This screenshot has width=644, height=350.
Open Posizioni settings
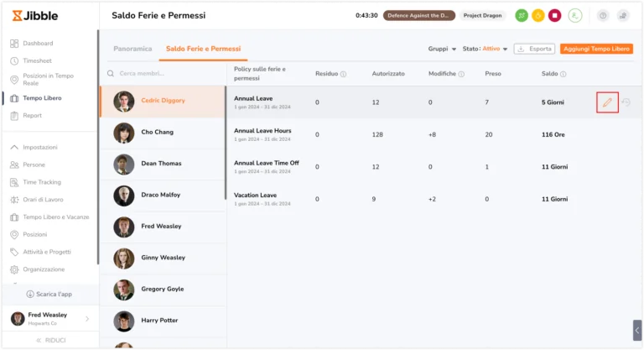coord(35,234)
